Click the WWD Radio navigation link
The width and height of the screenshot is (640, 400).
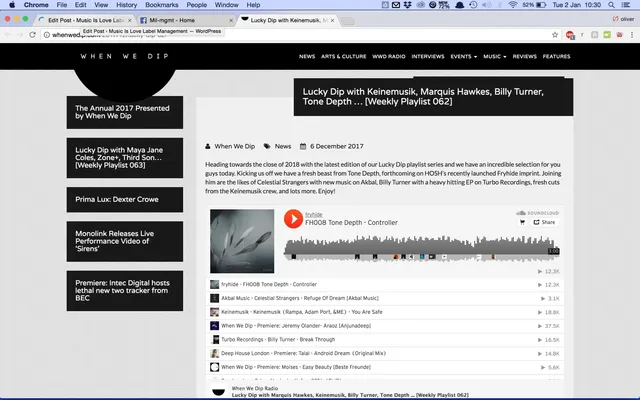pyautogui.click(x=389, y=56)
